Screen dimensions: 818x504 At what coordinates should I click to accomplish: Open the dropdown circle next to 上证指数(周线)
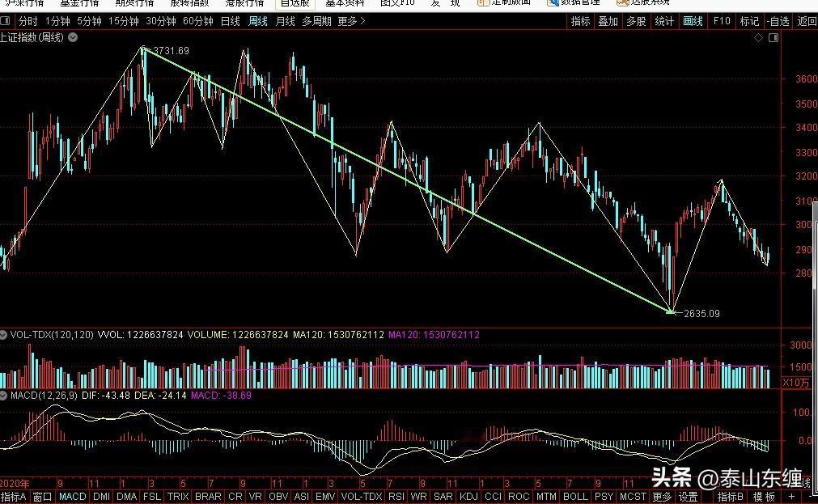point(73,37)
